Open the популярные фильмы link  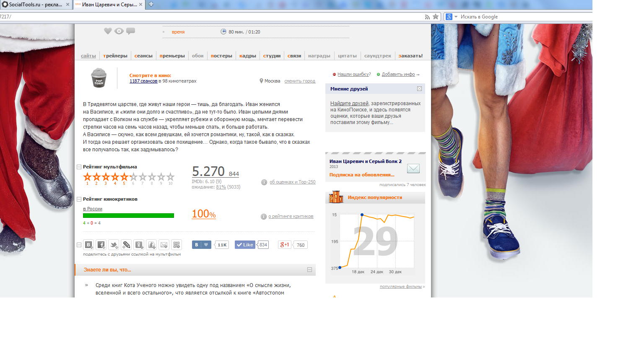coord(401,287)
